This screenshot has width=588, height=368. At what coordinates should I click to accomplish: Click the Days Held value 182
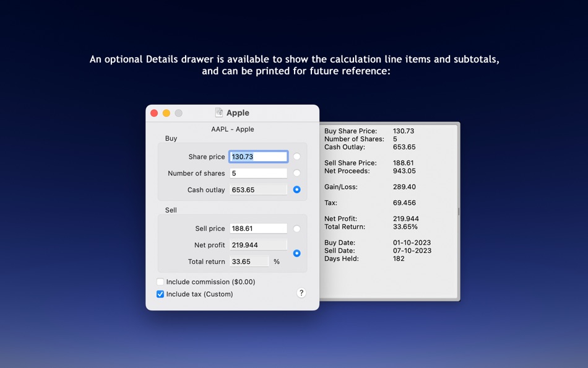[x=399, y=258]
